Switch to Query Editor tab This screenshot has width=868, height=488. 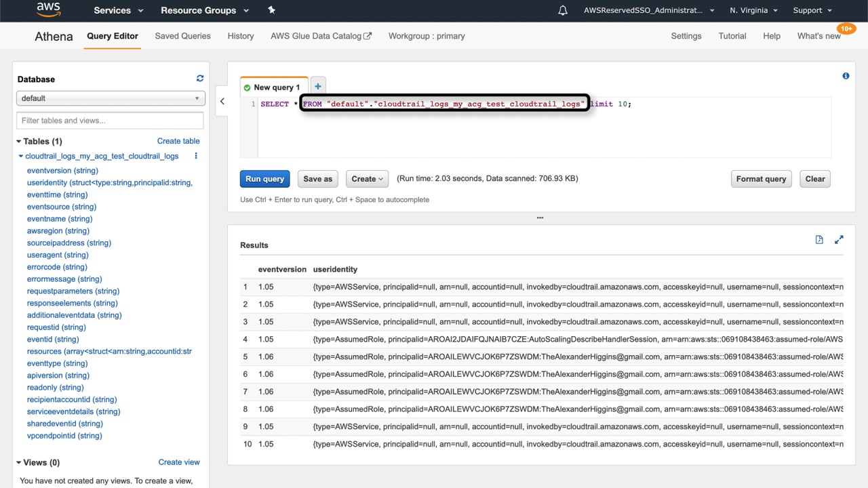click(x=113, y=36)
